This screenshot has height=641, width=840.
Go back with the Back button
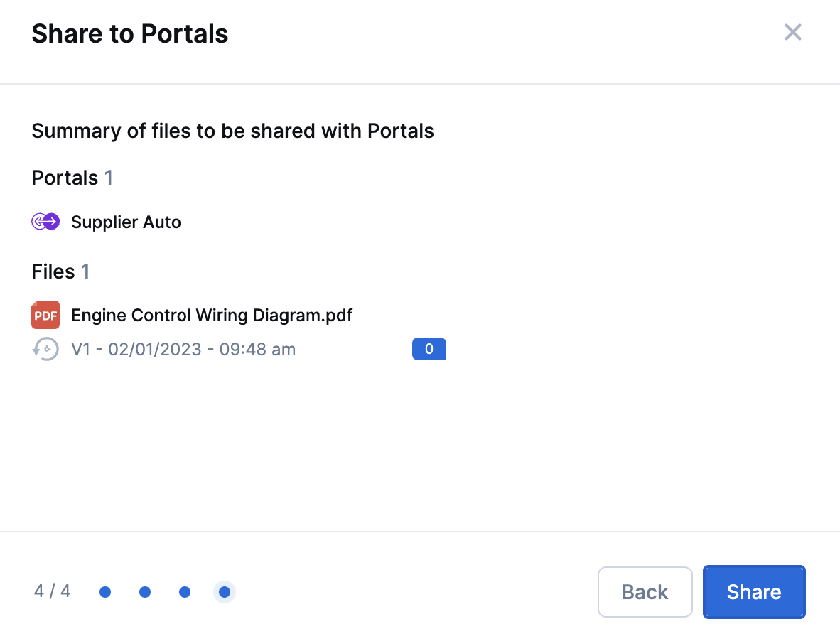point(645,592)
